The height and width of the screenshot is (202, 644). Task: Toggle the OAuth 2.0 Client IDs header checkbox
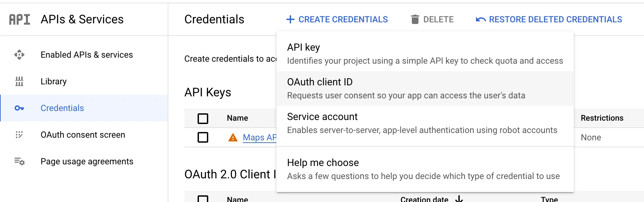point(203,199)
